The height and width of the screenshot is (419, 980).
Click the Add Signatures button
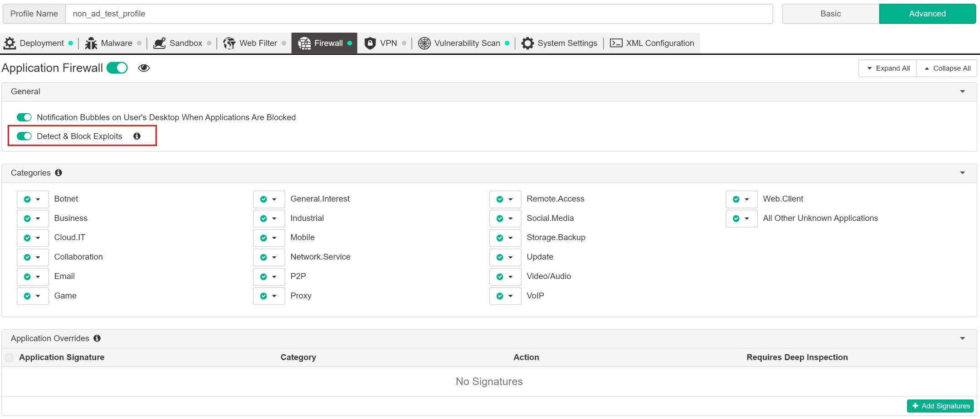tap(941, 406)
